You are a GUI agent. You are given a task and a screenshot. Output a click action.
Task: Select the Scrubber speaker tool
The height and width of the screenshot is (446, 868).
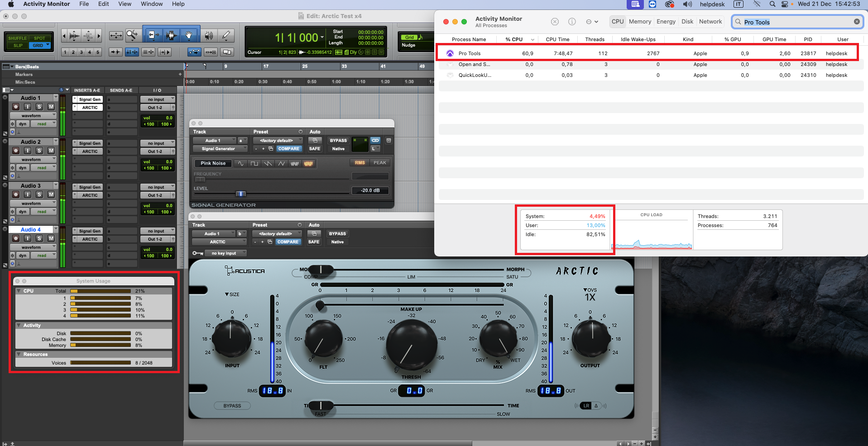209,35
